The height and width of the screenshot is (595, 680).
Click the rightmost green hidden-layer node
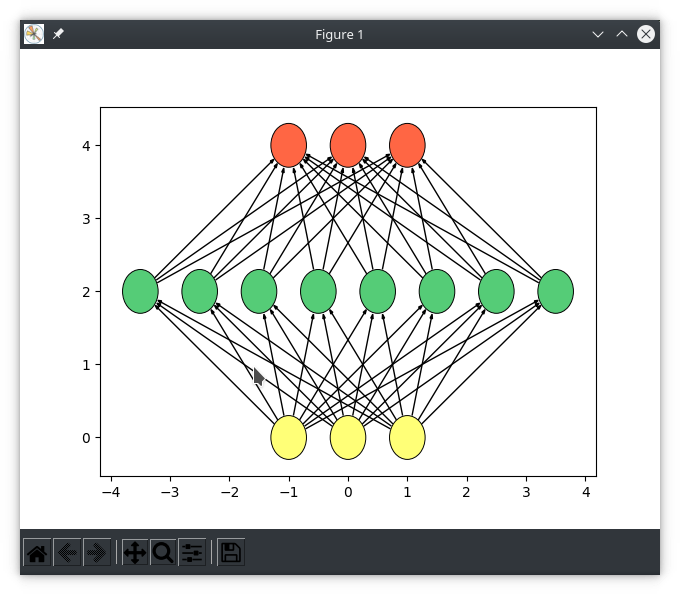555,291
